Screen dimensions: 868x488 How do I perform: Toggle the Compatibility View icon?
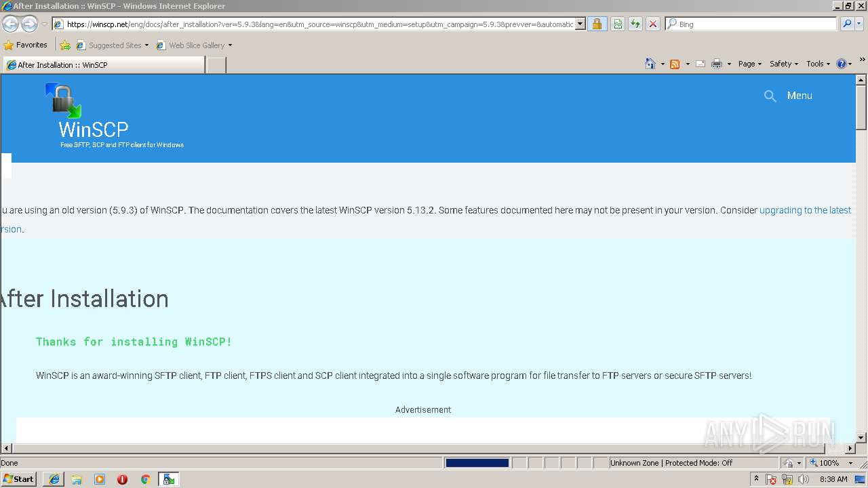[x=618, y=24]
